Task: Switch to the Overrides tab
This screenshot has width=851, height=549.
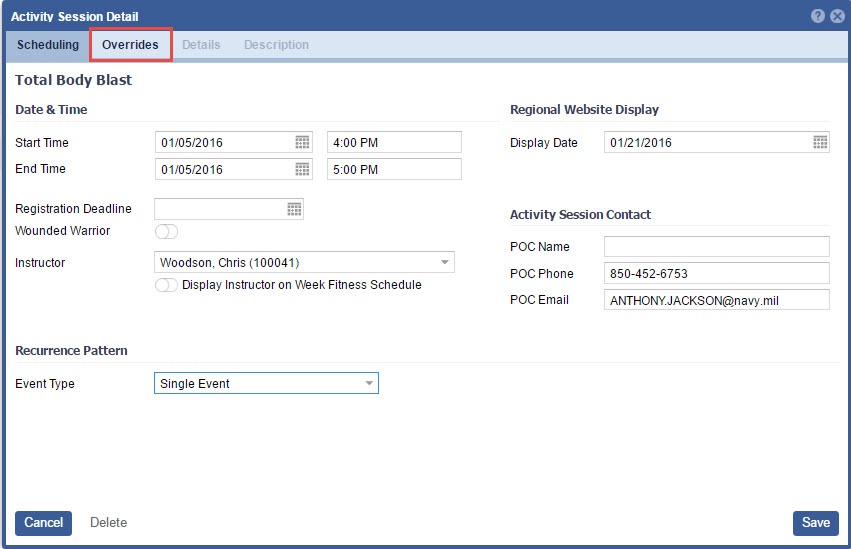Action: click(x=130, y=45)
